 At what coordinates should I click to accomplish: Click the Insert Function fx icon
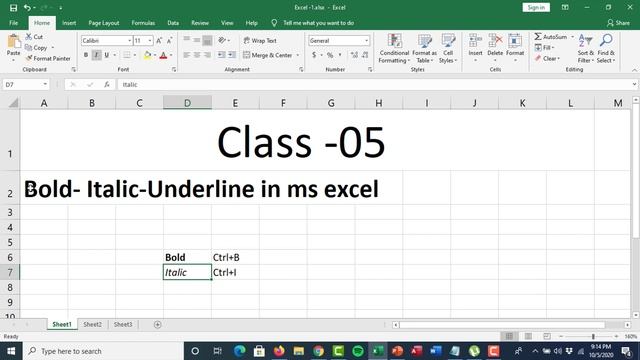[107, 84]
